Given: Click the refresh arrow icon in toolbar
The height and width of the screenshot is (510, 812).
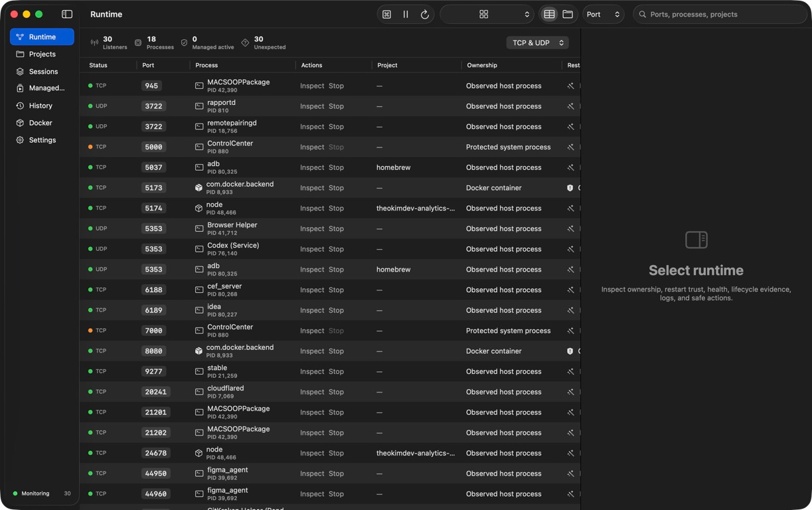Looking at the screenshot, I should tap(425, 14).
